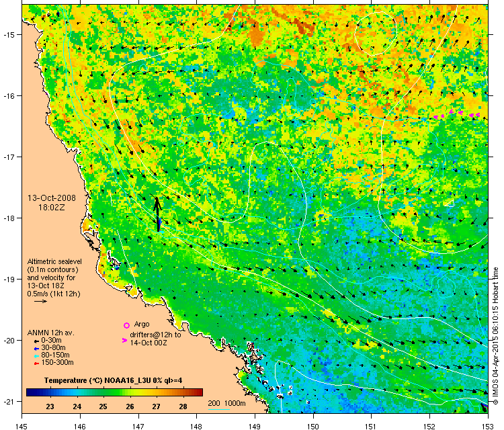Click the dark blue end of temperature colorbar
Image resolution: width=504 pixels, height=430 pixels.
point(30,392)
